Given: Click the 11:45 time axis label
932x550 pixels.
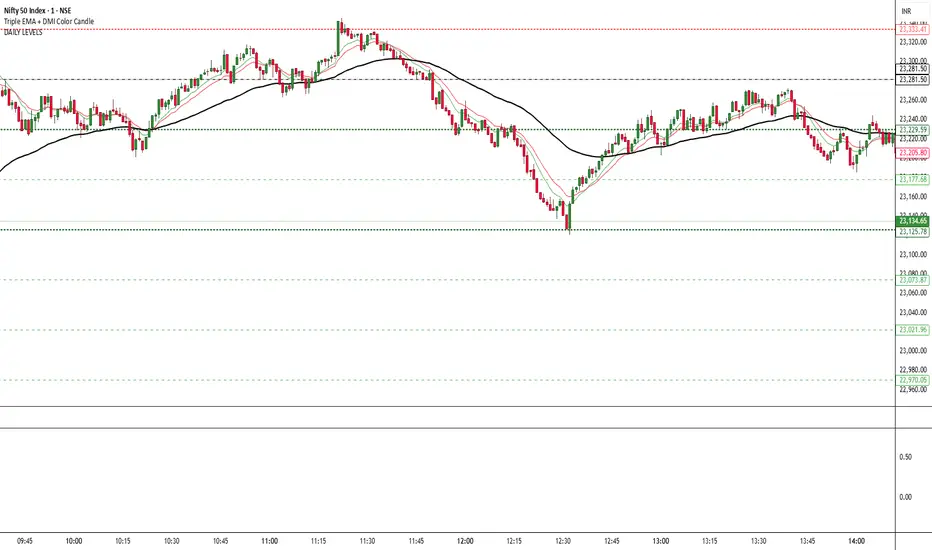Looking at the screenshot, I should 416,541.
